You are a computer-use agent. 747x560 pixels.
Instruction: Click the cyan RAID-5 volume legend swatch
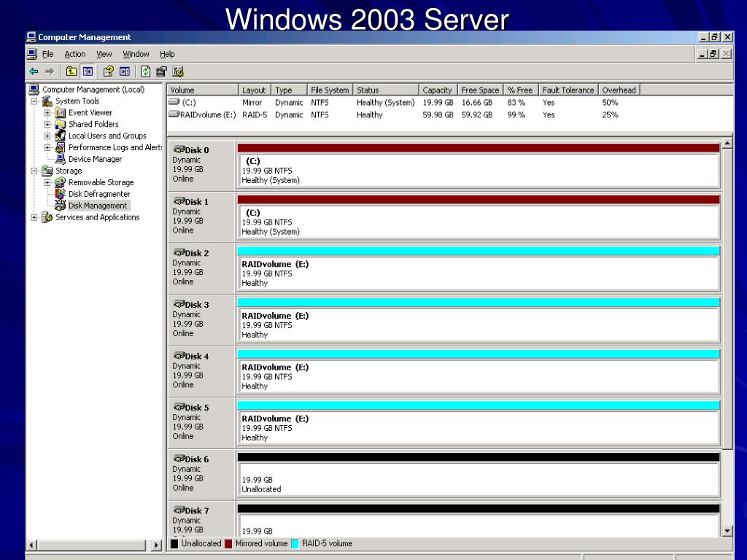pos(295,543)
